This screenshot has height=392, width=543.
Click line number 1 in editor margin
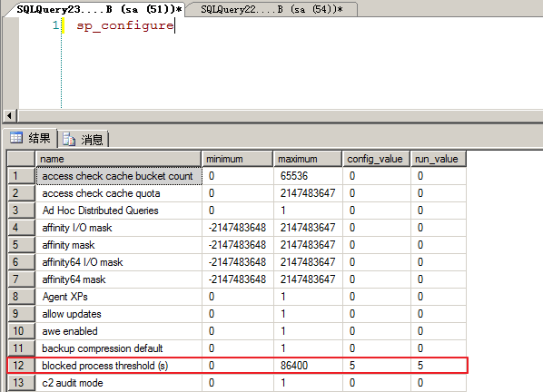[55, 25]
